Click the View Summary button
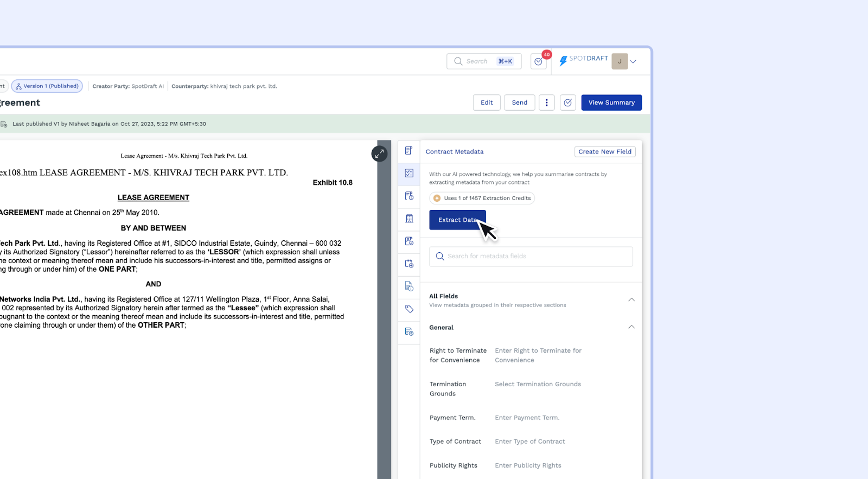The image size is (868, 479). click(611, 103)
